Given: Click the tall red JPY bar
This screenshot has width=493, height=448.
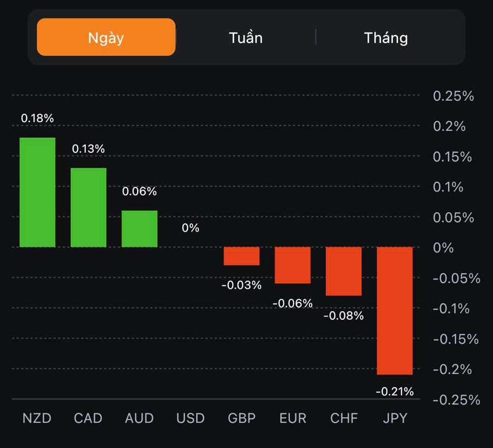Looking at the screenshot, I should pyautogui.click(x=395, y=310).
